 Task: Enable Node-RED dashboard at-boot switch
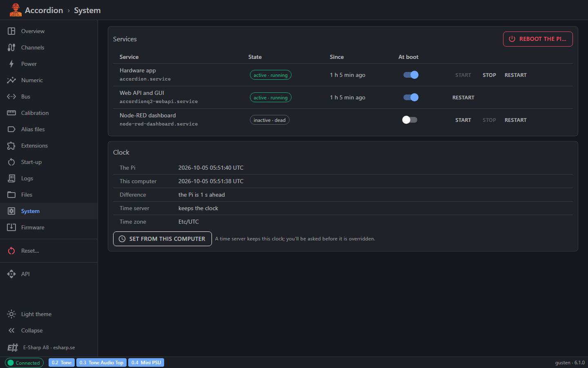pos(410,120)
